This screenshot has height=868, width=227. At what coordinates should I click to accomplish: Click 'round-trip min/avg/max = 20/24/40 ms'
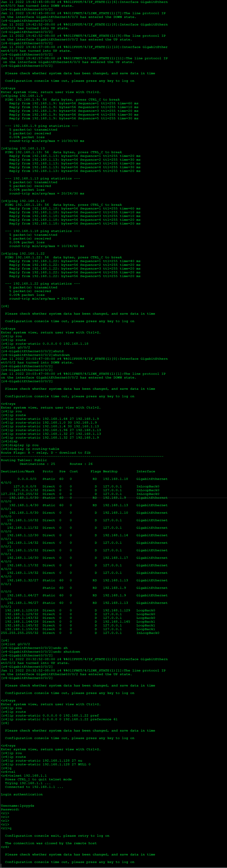point(47,299)
